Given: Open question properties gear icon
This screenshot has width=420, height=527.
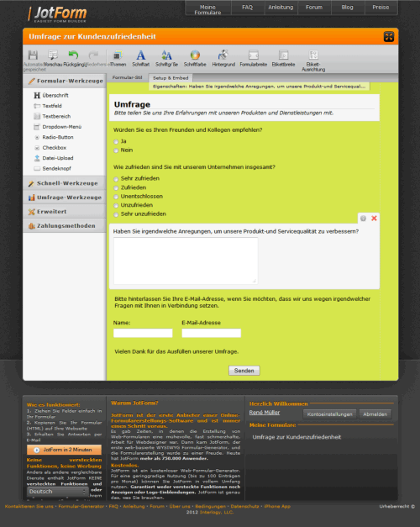Looking at the screenshot, I should 363,219.
